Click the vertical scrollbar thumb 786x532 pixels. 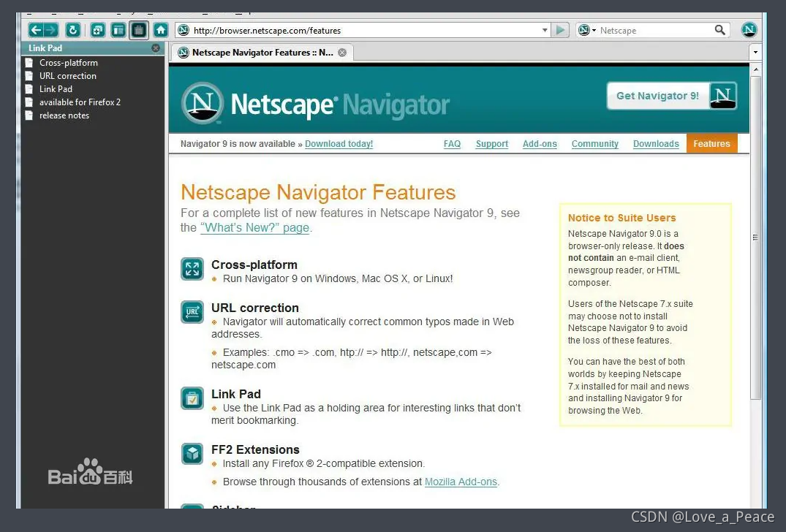pos(755,237)
